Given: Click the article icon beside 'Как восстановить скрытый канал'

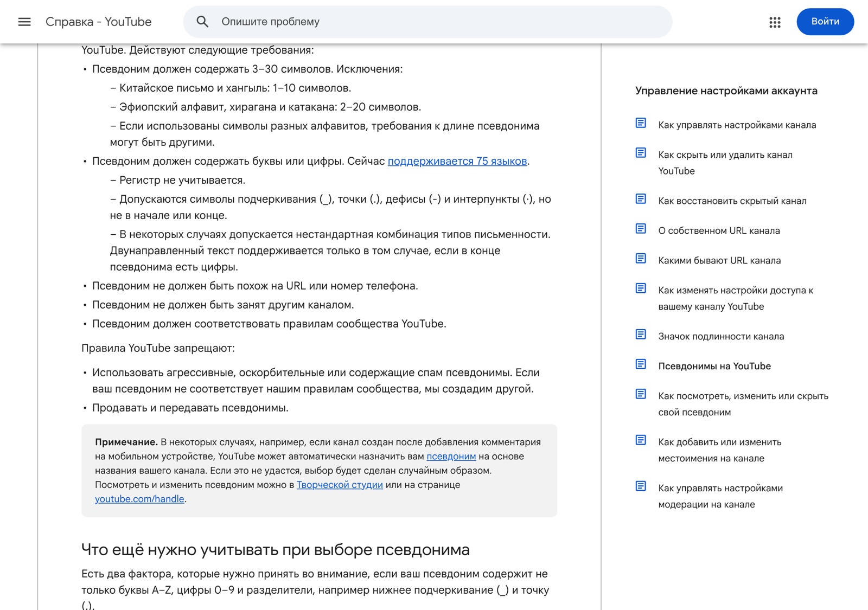Looking at the screenshot, I should (641, 199).
